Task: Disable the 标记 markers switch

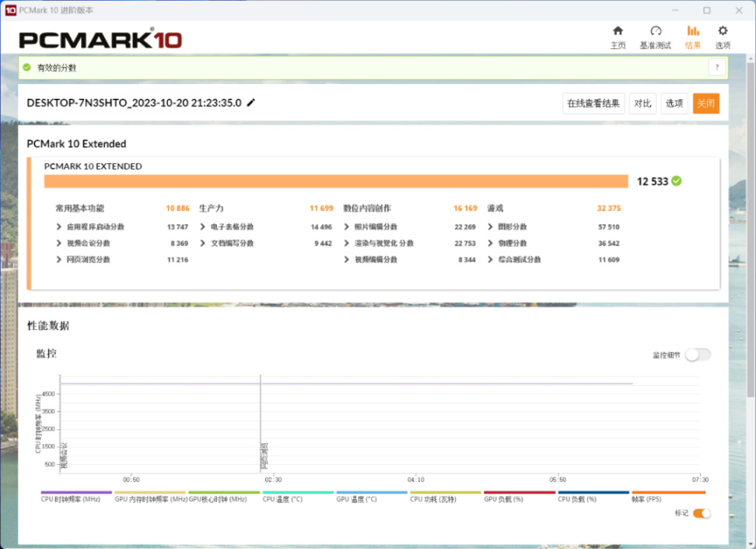Action: (702, 513)
